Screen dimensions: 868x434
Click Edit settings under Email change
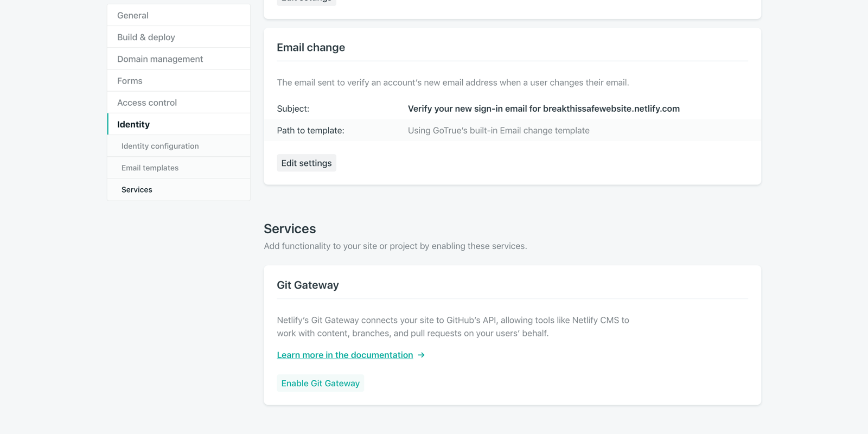coord(307,163)
